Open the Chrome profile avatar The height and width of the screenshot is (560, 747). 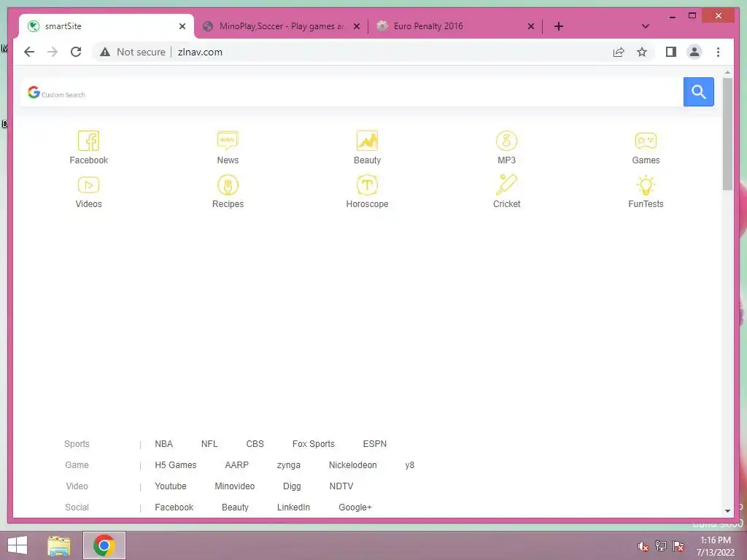[694, 52]
